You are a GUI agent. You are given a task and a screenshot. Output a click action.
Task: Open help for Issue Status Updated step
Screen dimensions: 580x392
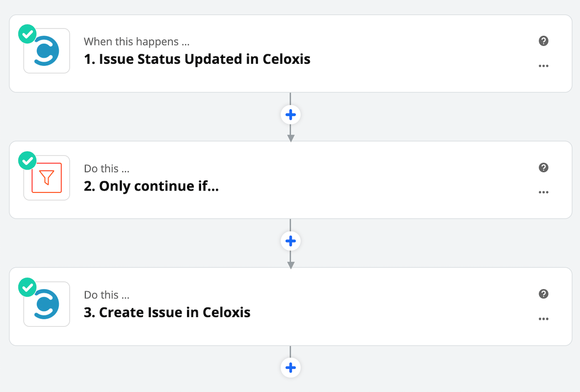[543, 41]
